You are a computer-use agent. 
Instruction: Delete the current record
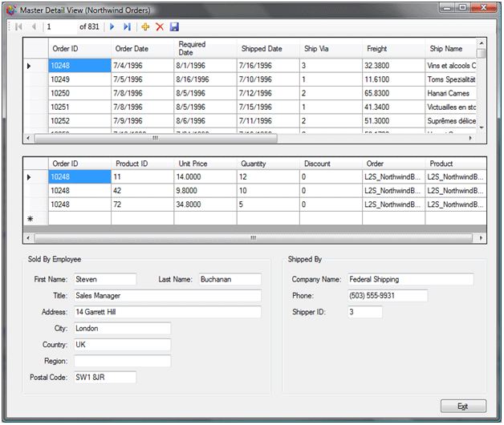160,27
